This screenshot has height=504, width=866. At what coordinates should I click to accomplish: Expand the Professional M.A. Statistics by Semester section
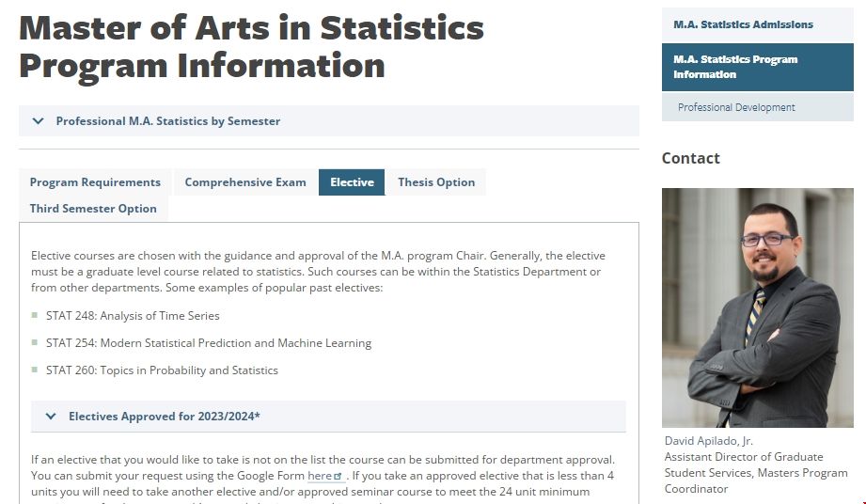(167, 121)
